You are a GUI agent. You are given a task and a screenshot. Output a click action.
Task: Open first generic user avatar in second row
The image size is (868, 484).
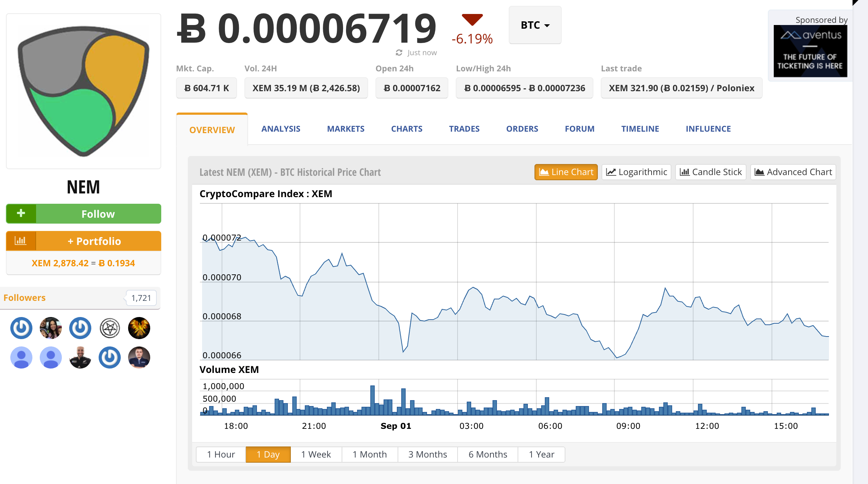(x=21, y=357)
